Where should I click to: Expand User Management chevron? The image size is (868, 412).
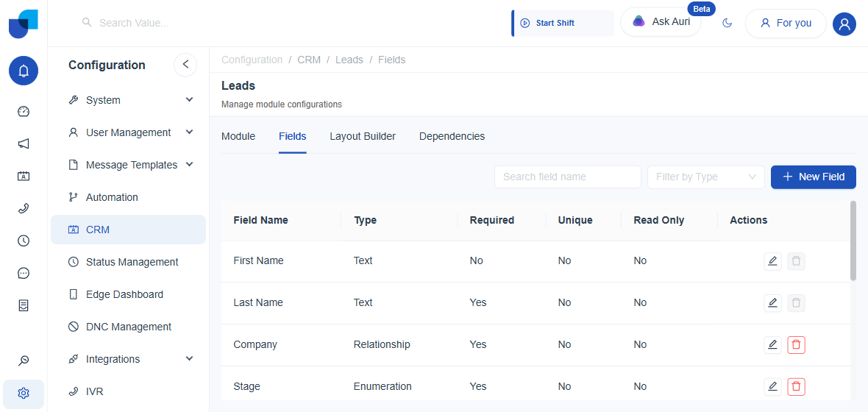coord(189,132)
